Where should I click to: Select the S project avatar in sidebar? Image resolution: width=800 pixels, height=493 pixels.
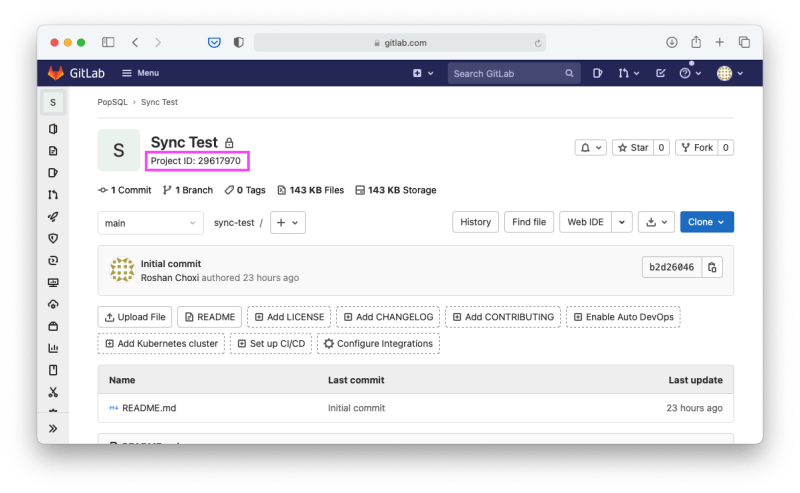coord(53,103)
